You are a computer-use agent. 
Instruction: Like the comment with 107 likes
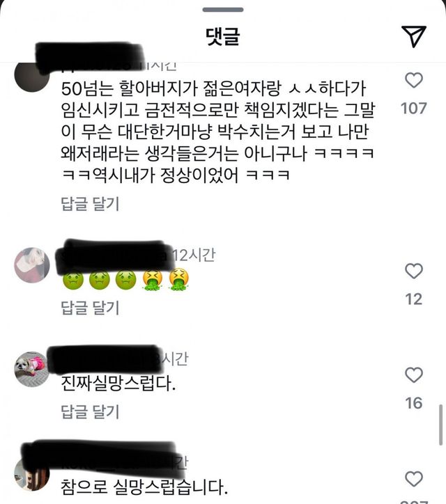point(414,80)
